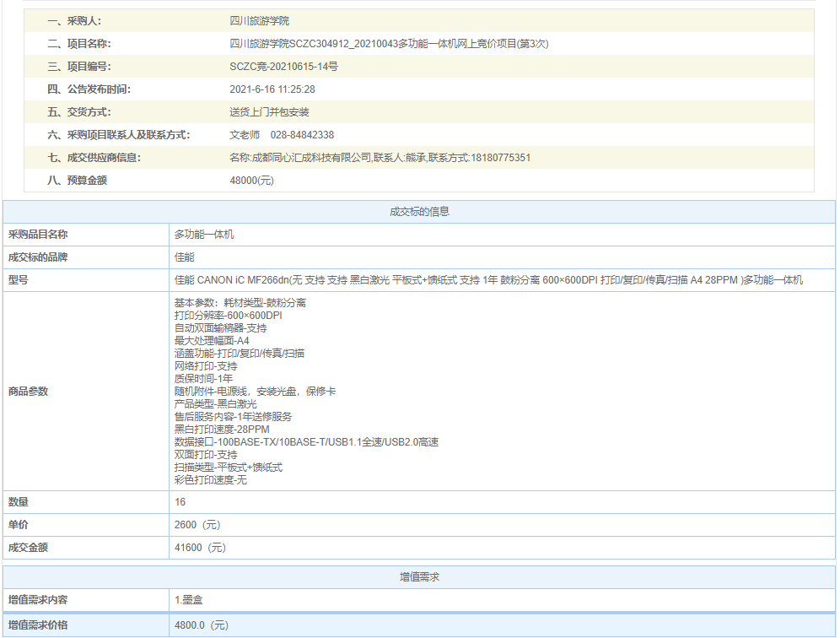840x638 pixels.
Task: Click the 五、交货方式 label
Action: coord(79,112)
